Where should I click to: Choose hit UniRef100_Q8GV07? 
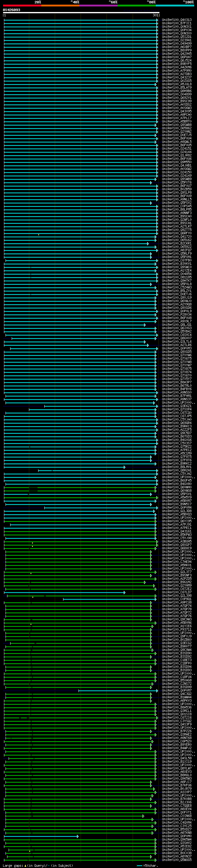click(x=176, y=338)
